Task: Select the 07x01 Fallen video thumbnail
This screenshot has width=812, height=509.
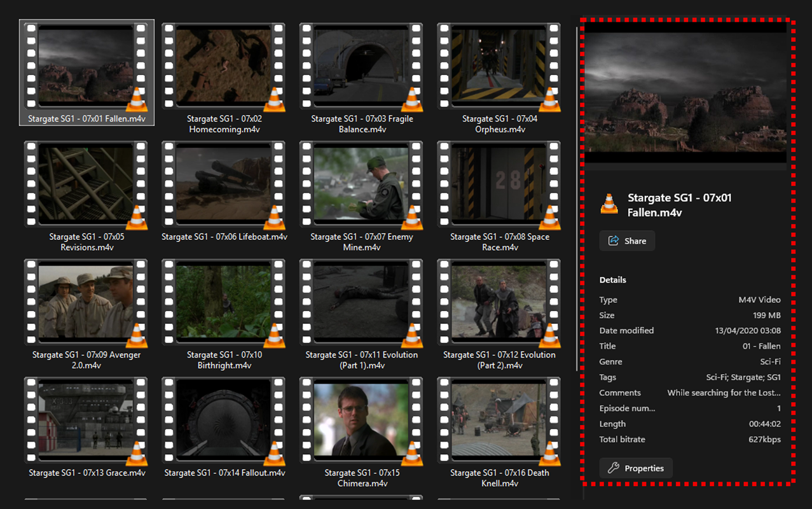Action: pos(86,66)
